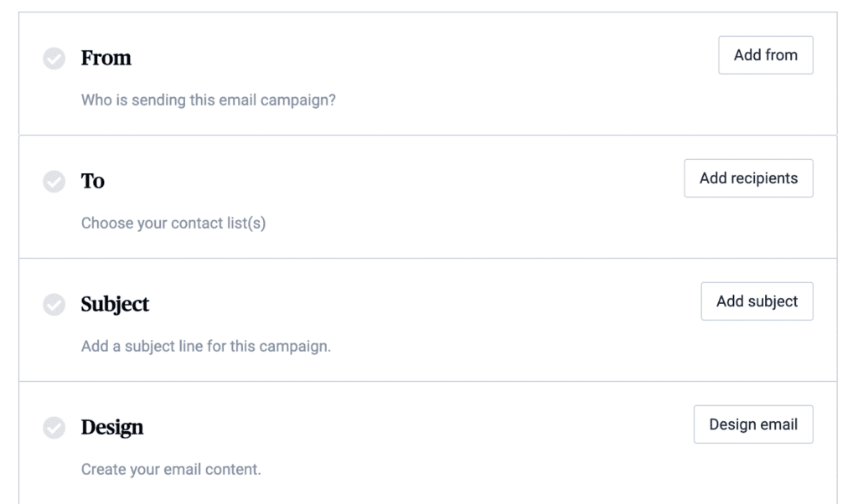The image size is (858, 504).
Task: Click the To section heading
Action: click(92, 181)
